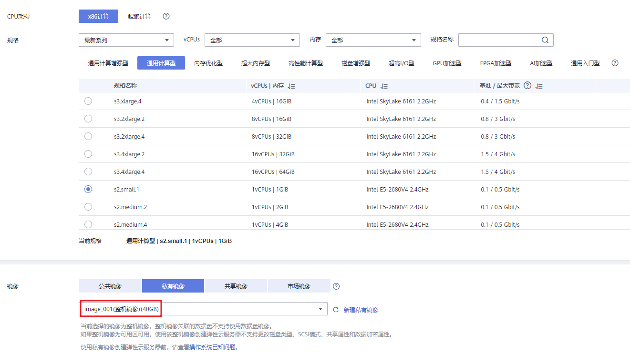Click the 16vCPUs | 64GiB cell
The height and width of the screenshot is (364, 630).
coord(273,172)
